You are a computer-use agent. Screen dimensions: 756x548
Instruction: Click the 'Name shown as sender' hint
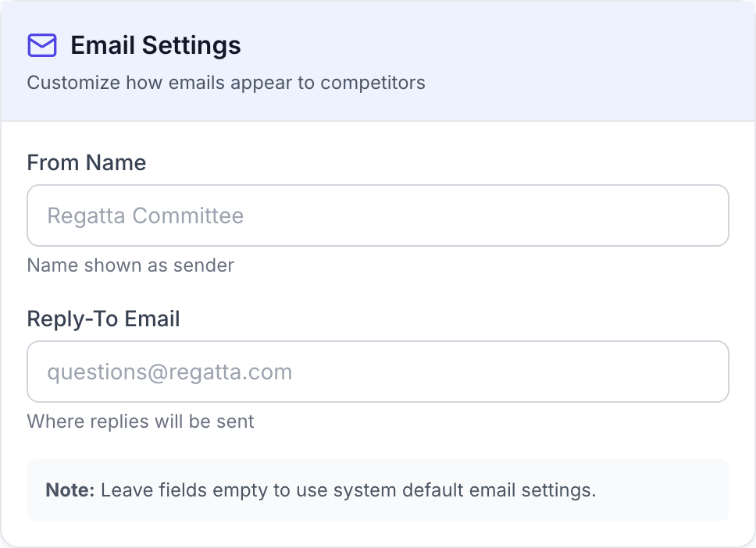(x=130, y=265)
